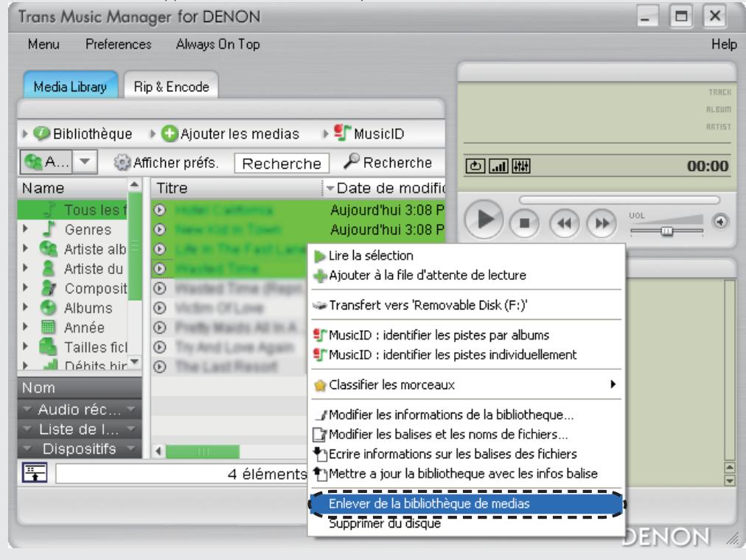
Task: Click Ajouter les medias button
Action: [230, 133]
